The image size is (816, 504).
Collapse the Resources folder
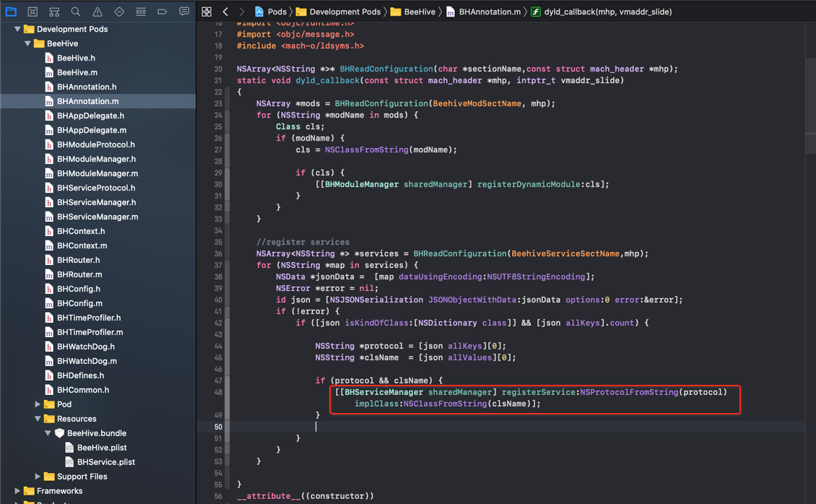point(38,419)
